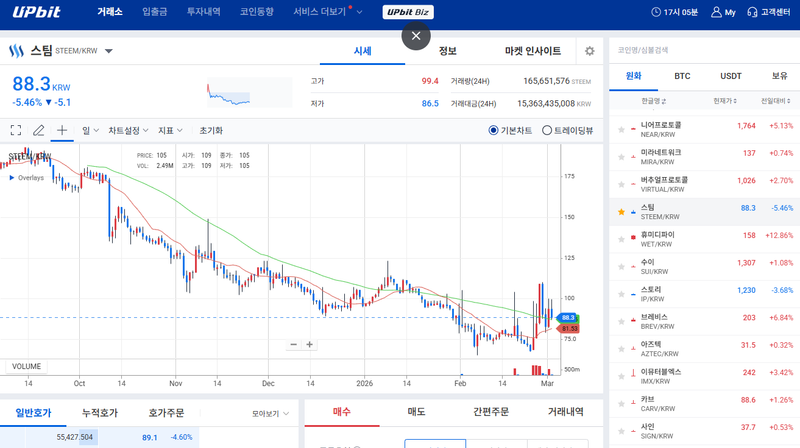Viewport: 800px width, 448px height.
Task: Click the chart zoom-out minus button
Action: (294, 344)
